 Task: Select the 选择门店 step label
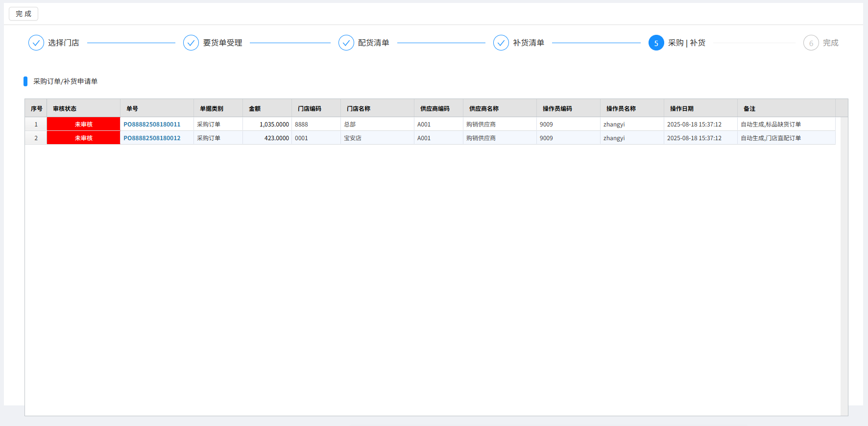coord(64,43)
